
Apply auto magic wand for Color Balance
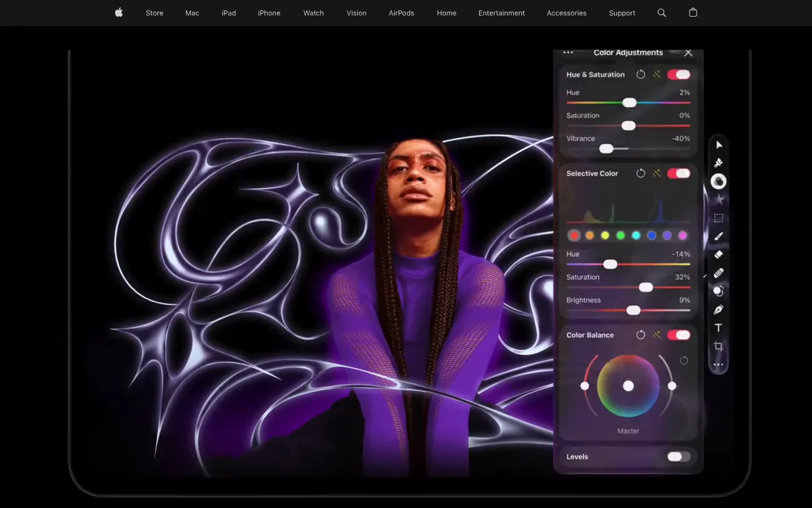657,335
